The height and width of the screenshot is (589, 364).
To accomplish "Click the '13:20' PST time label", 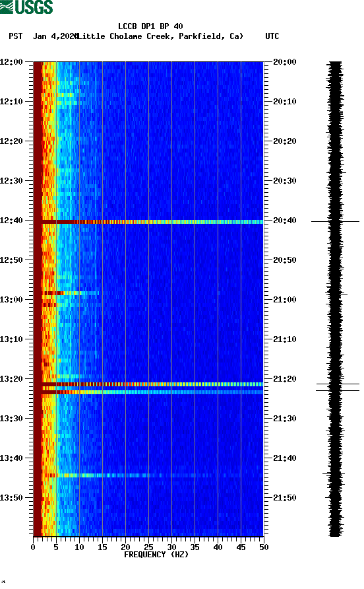I will (x=12, y=379).
